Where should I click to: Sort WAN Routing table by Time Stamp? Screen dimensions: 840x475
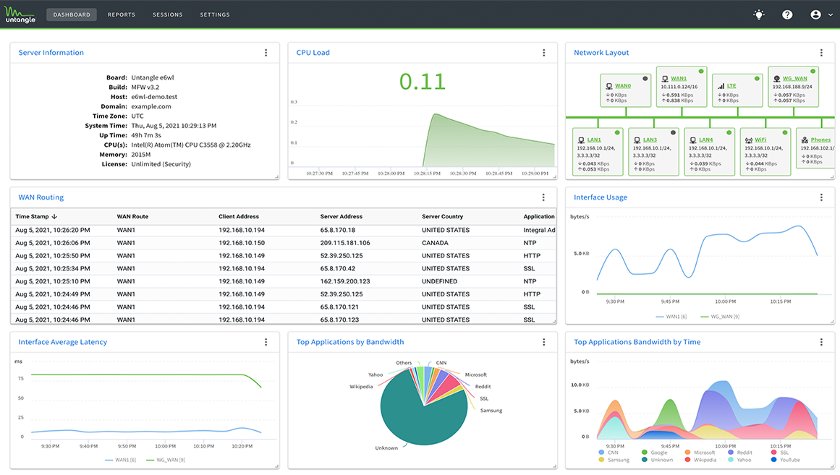coord(36,216)
